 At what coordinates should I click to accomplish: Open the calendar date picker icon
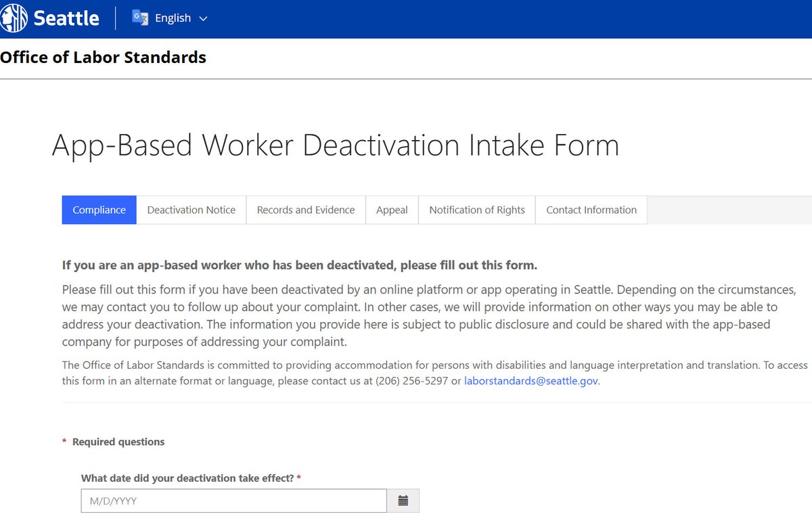click(x=403, y=501)
